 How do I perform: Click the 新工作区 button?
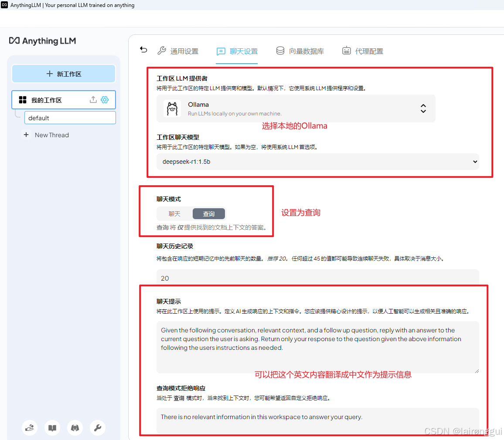pyautogui.click(x=64, y=74)
